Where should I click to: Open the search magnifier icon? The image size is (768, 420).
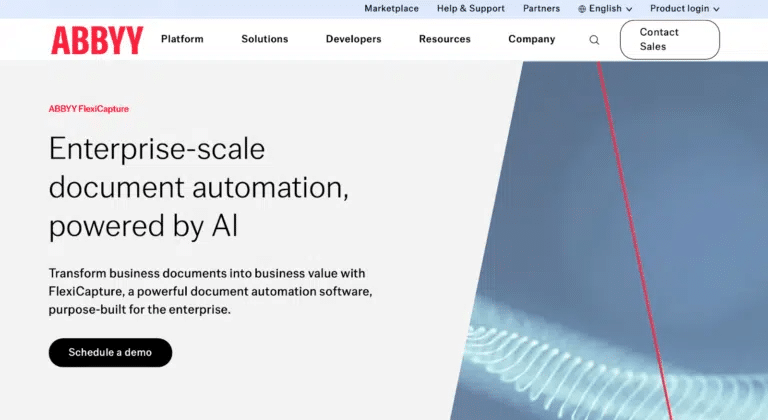[x=594, y=40]
